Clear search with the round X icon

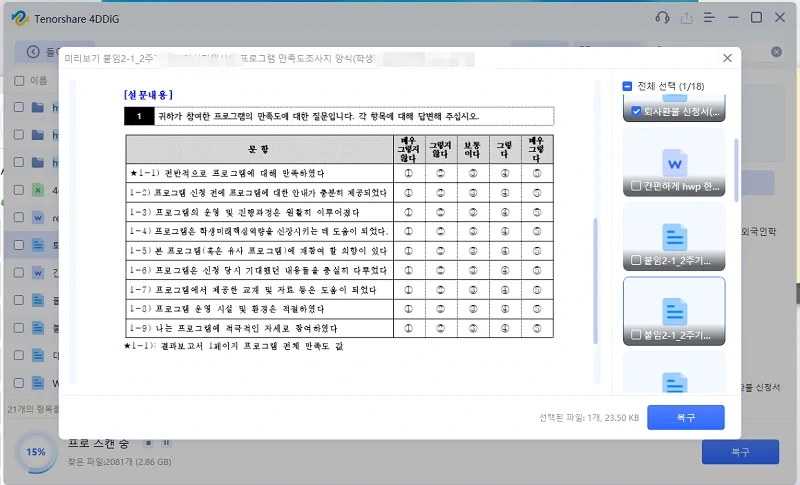[x=777, y=52]
